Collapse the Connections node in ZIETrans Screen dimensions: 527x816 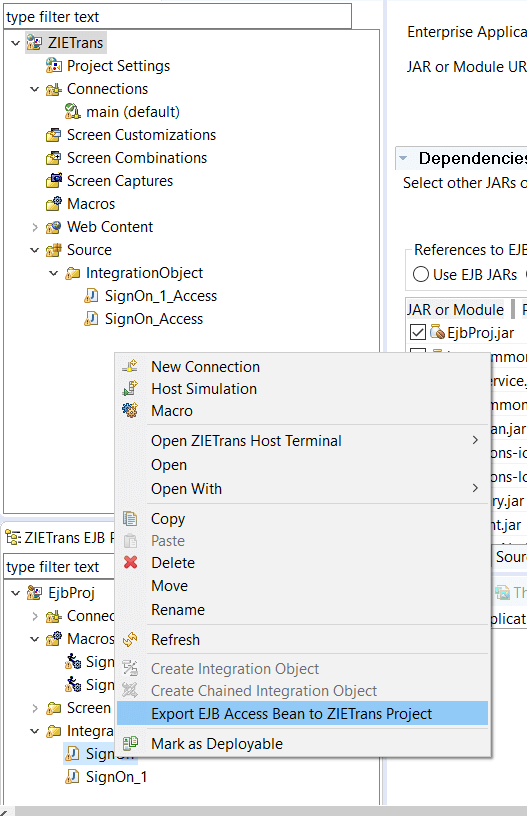[x=35, y=89]
